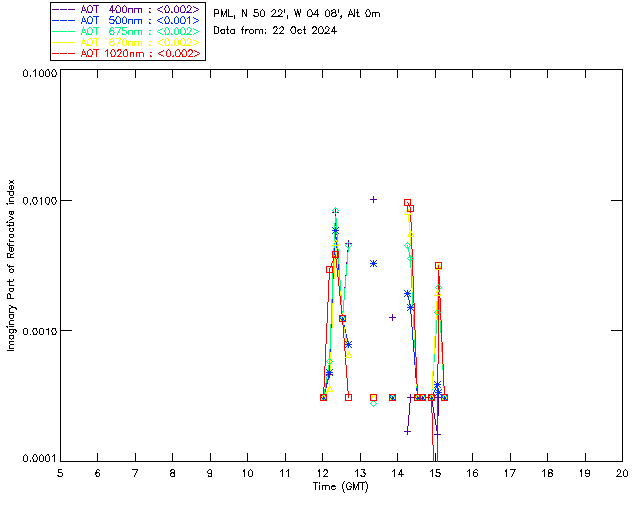Click the isolated purple plus marker near 0.0100
Image resolution: width=640 pixels, height=512 pixels.
[373, 200]
